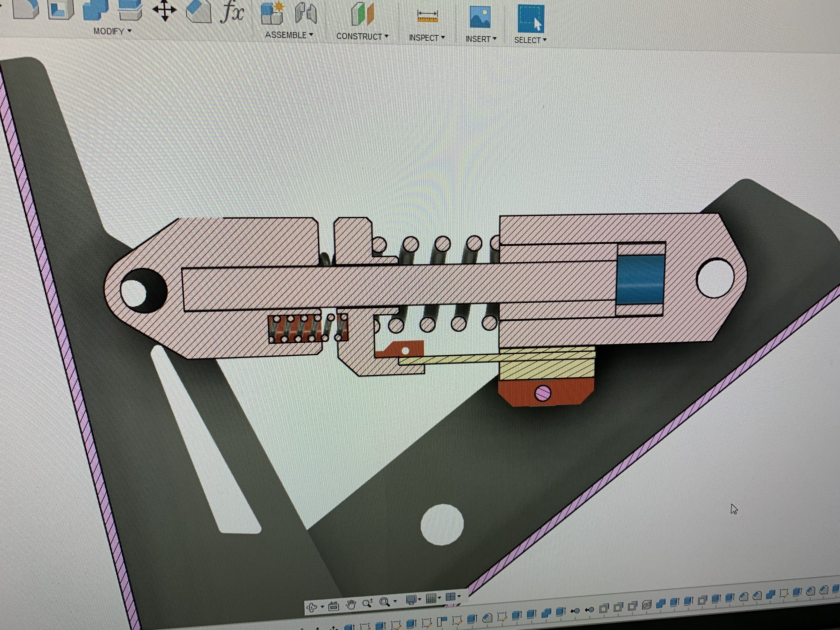This screenshot has width=840, height=630.
Task: Expand the Display Settings dropdown arrow
Action: coord(420,599)
